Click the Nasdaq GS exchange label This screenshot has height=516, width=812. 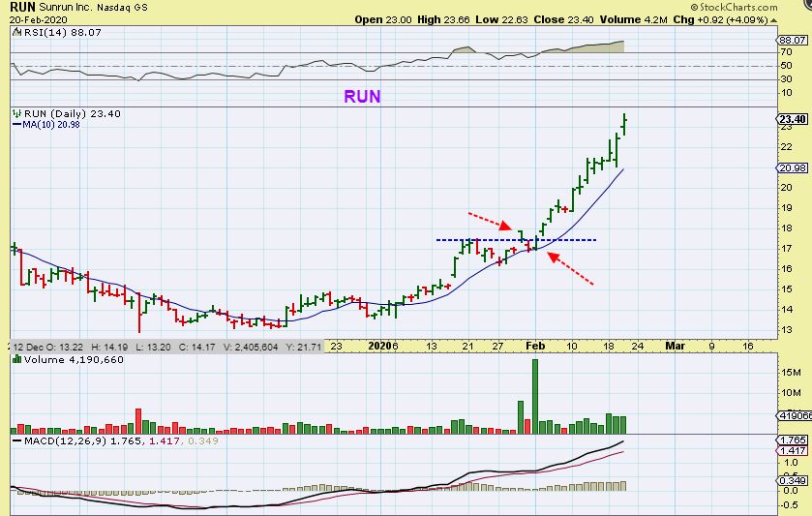122,7
